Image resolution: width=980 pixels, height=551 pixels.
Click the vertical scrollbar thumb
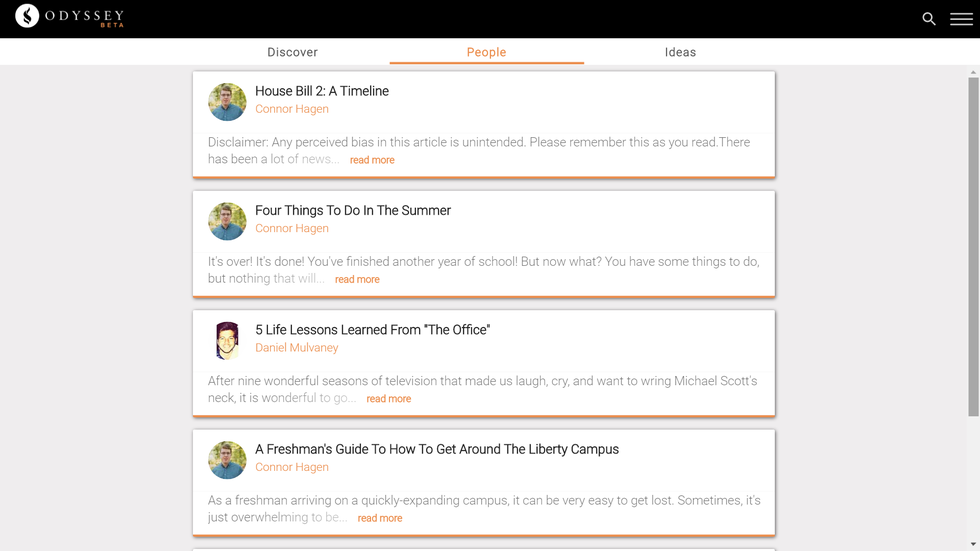[x=973, y=245]
